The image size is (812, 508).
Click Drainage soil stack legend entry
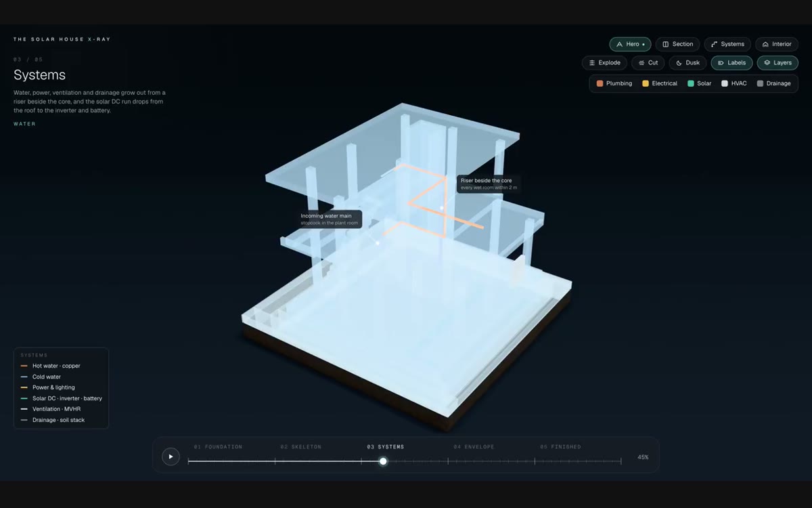point(53,420)
